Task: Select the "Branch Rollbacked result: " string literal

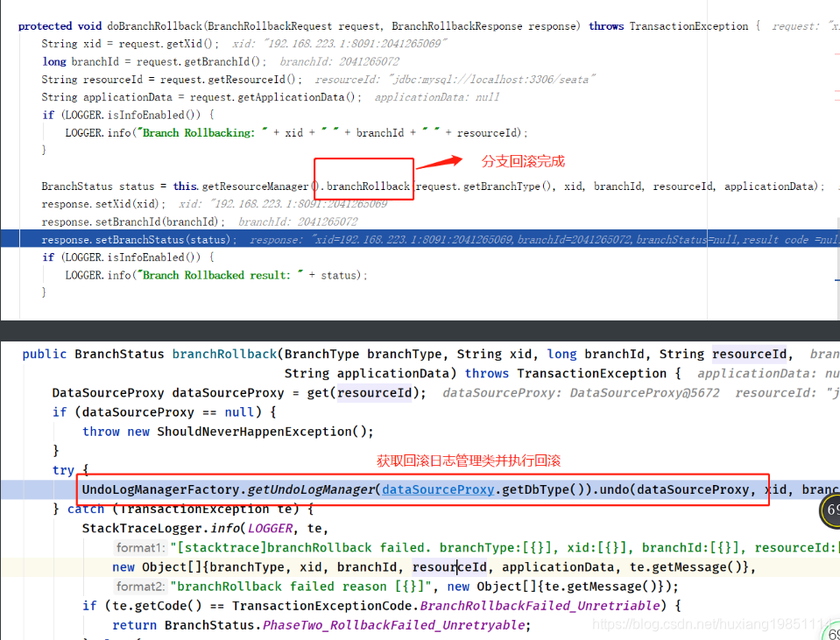Action: (x=220, y=275)
